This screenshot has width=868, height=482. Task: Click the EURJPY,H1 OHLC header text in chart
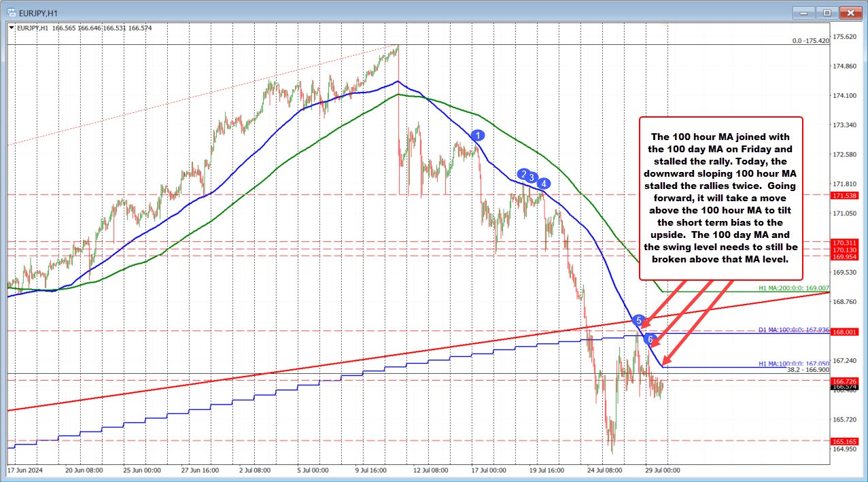point(84,28)
